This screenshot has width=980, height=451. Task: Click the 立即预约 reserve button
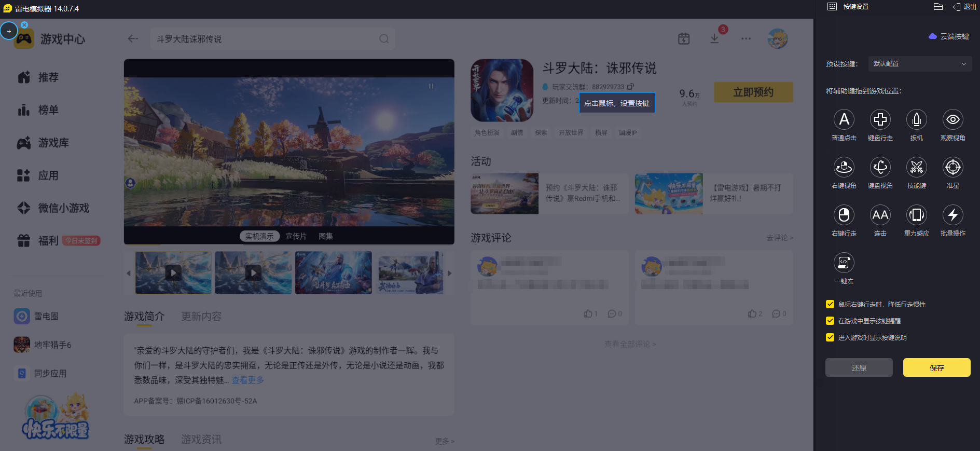[753, 92]
